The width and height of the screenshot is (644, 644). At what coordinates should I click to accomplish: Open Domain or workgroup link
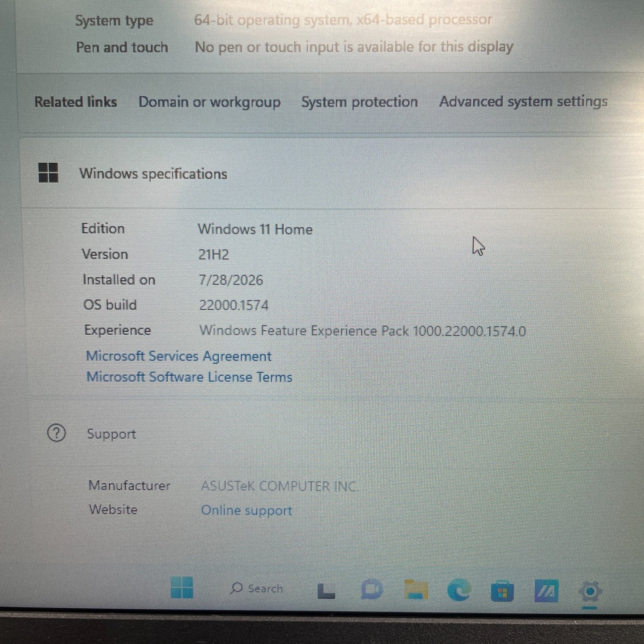coord(209,102)
